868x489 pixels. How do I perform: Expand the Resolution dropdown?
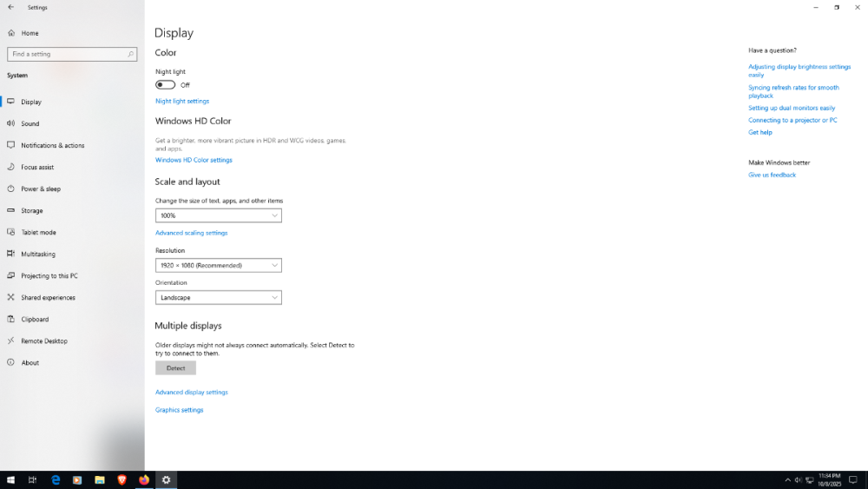(218, 265)
